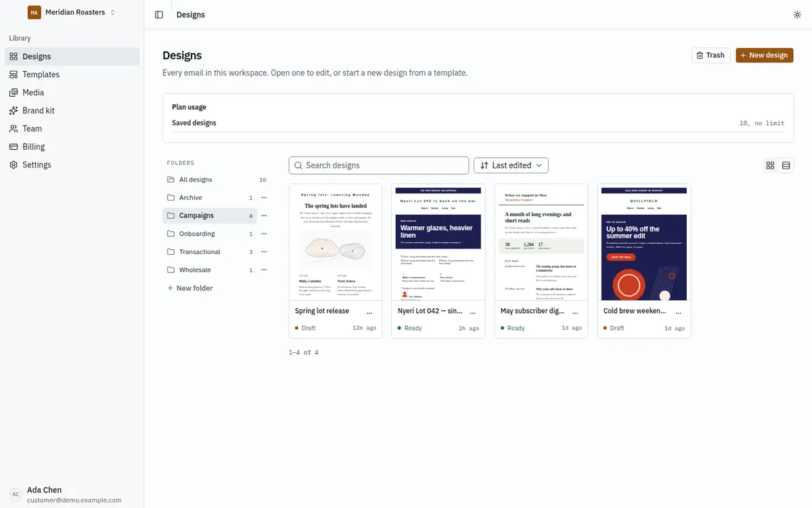Switch to list view
Viewport: 812px width, 508px height.
point(786,165)
